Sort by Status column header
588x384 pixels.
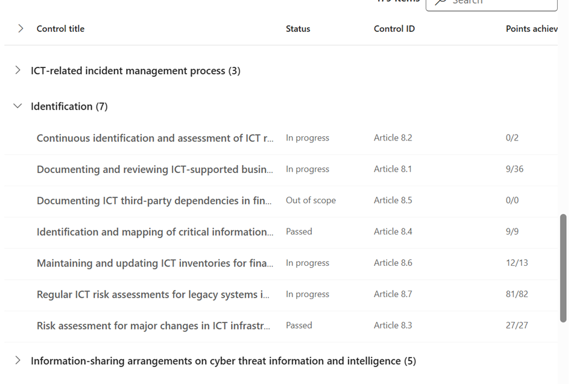298,28
